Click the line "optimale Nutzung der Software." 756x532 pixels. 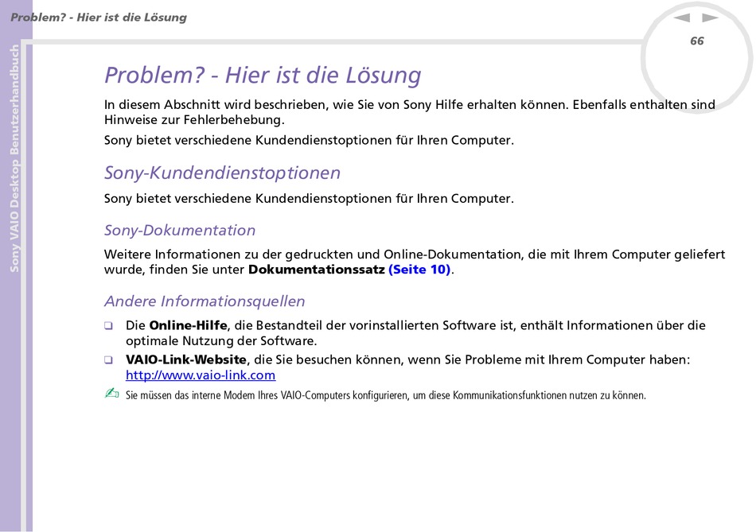click(x=221, y=340)
